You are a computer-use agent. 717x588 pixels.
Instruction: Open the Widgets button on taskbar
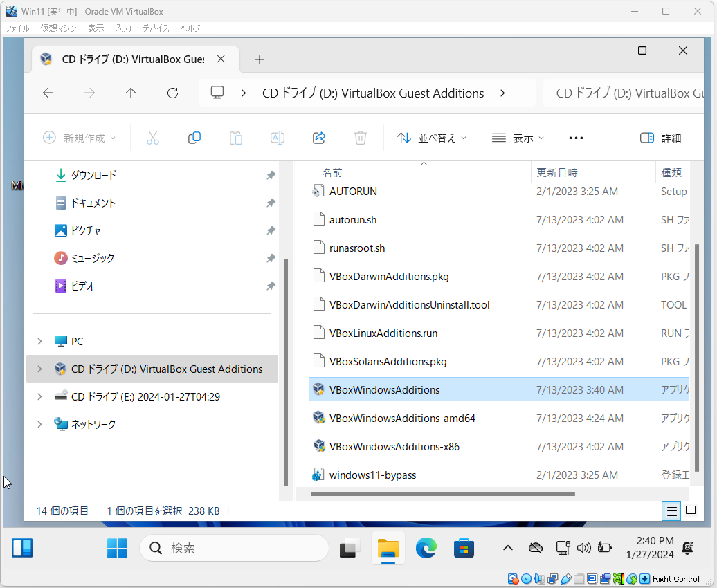tap(22, 548)
